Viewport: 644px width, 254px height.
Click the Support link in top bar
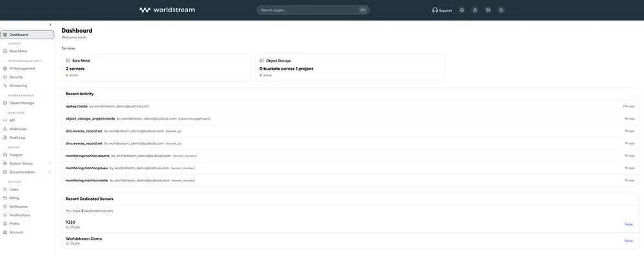[442, 10]
